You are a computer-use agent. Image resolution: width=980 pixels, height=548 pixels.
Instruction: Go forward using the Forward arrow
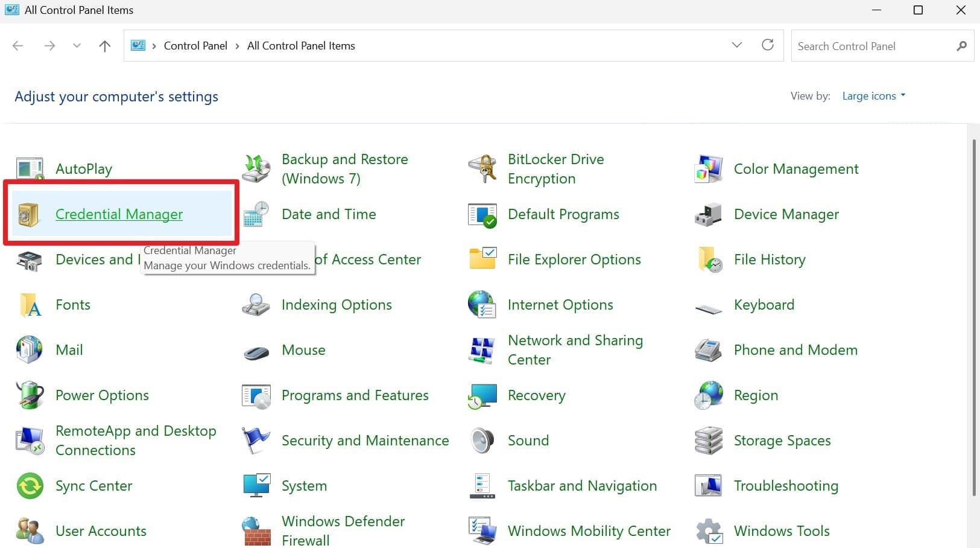(x=49, y=46)
